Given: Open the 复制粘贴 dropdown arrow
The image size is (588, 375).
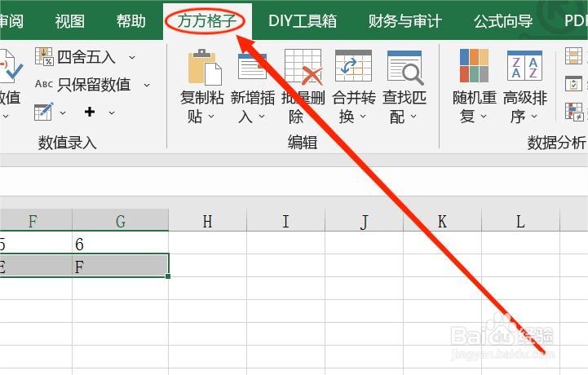Looking at the screenshot, I should pos(211,117).
